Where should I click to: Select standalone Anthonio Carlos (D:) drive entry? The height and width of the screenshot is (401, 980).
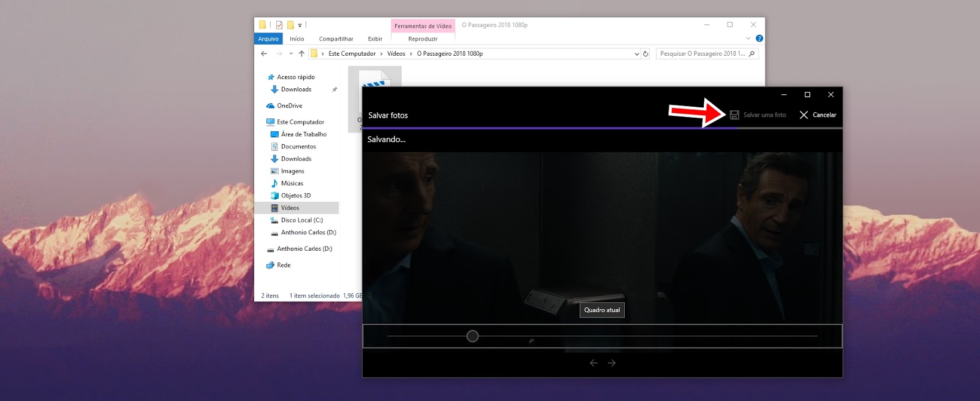(304, 249)
